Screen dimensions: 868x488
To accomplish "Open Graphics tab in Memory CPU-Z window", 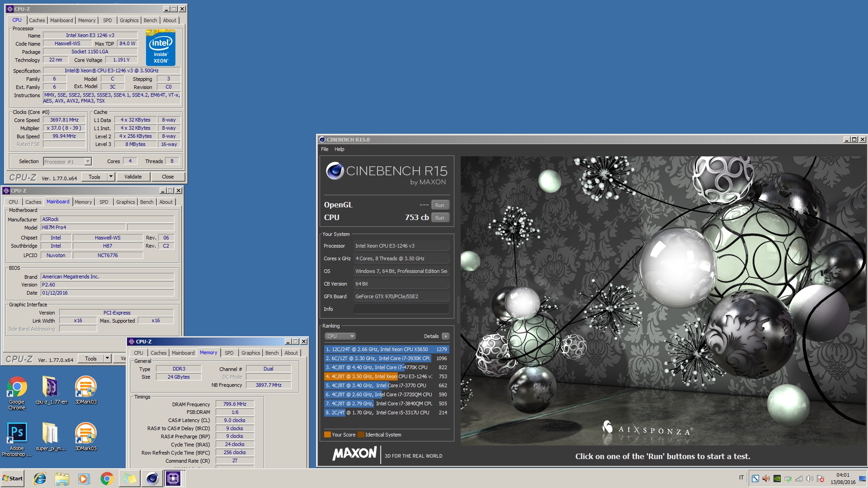I will [x=250, y=353].
